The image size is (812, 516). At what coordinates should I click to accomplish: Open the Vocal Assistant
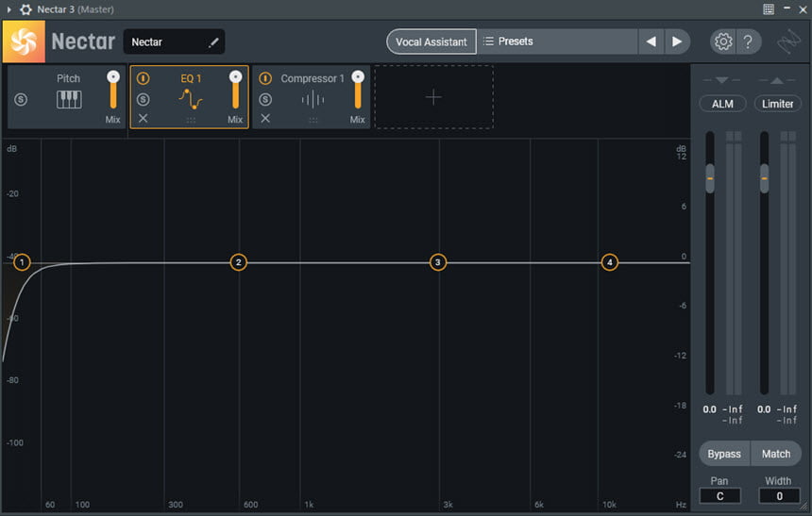tap(431, 42)
